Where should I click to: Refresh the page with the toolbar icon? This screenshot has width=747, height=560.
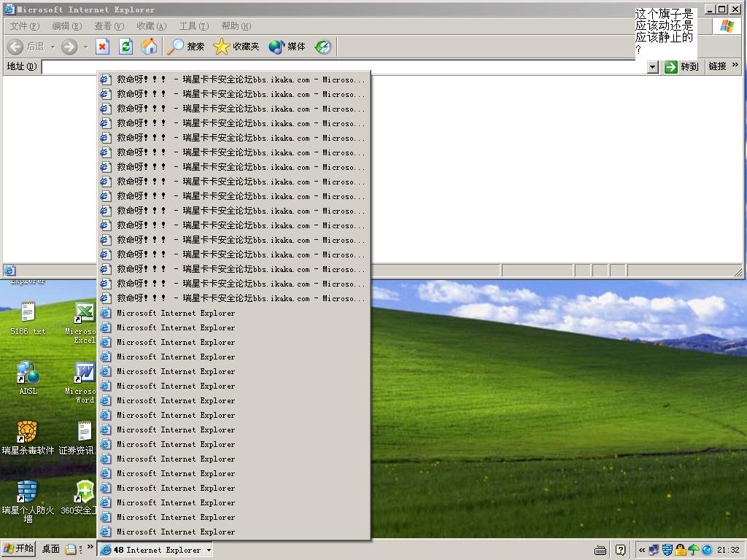point(125,47)
